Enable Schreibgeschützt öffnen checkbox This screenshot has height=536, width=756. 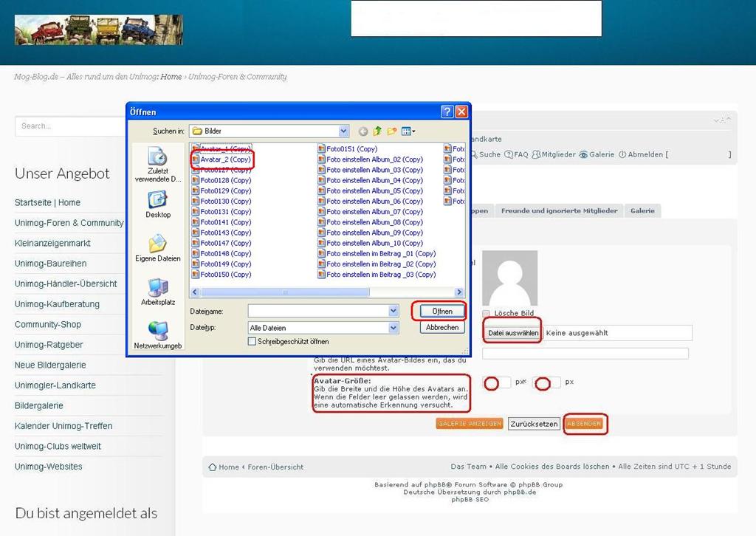click(x=252, y=342)
